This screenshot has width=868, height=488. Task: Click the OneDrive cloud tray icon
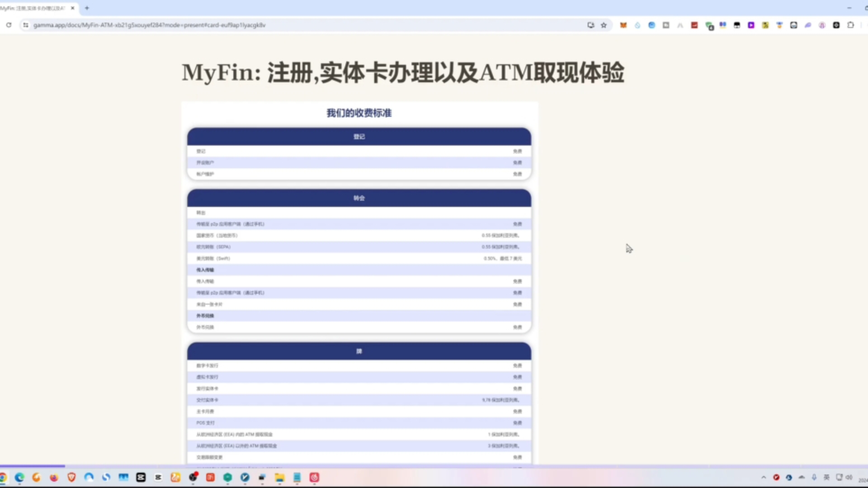802,478
